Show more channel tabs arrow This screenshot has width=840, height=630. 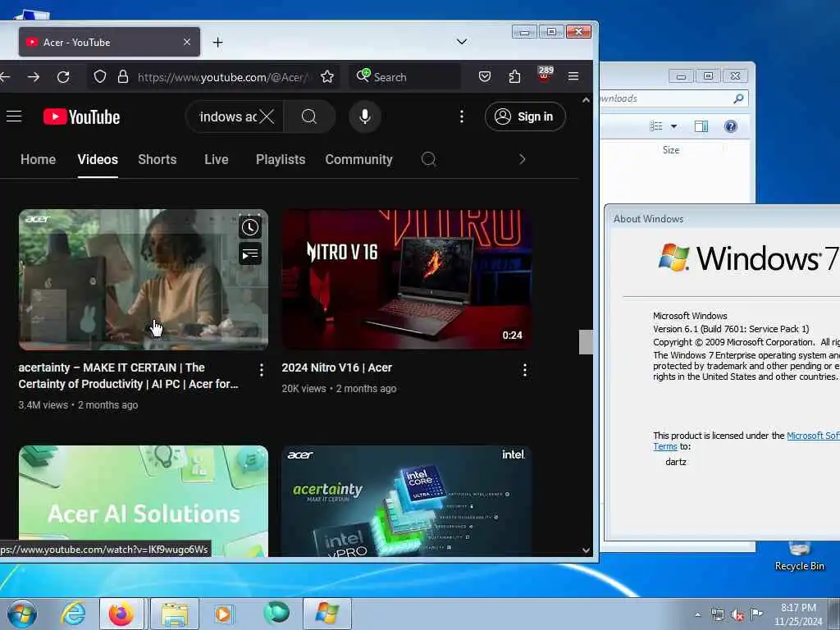click(522, 159)
